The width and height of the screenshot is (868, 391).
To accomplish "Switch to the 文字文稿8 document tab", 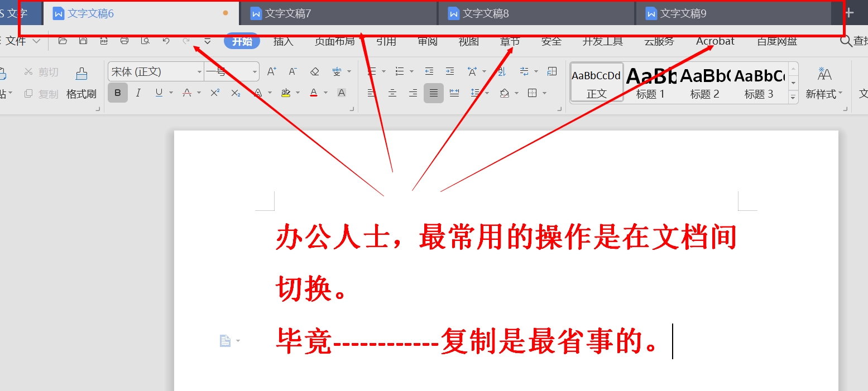I will (486, 14).
